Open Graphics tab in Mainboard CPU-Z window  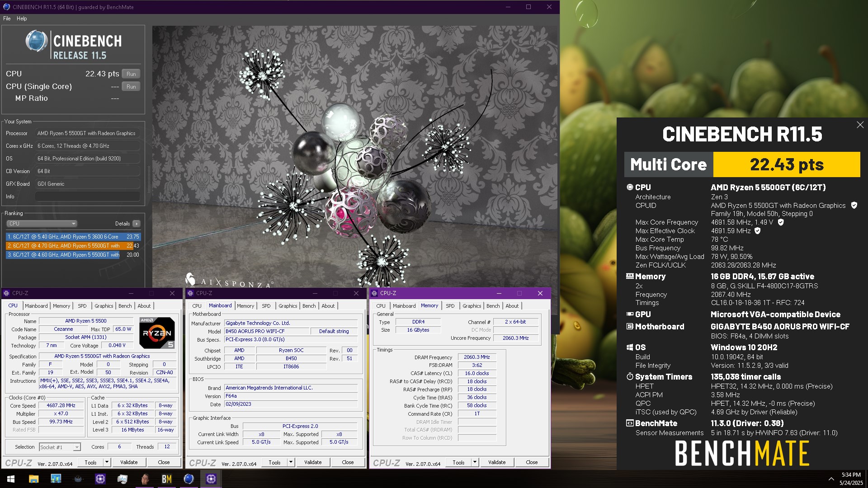click(288, 306)
